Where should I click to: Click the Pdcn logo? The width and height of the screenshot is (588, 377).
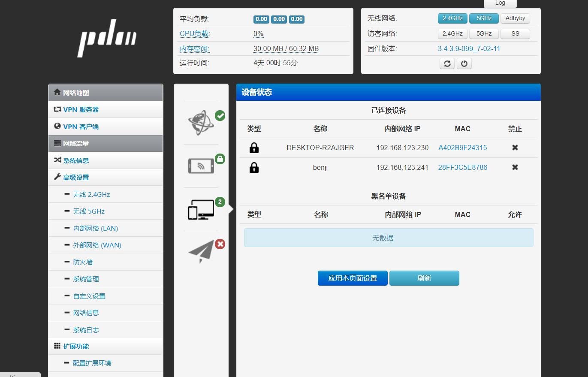click(107, 38)
